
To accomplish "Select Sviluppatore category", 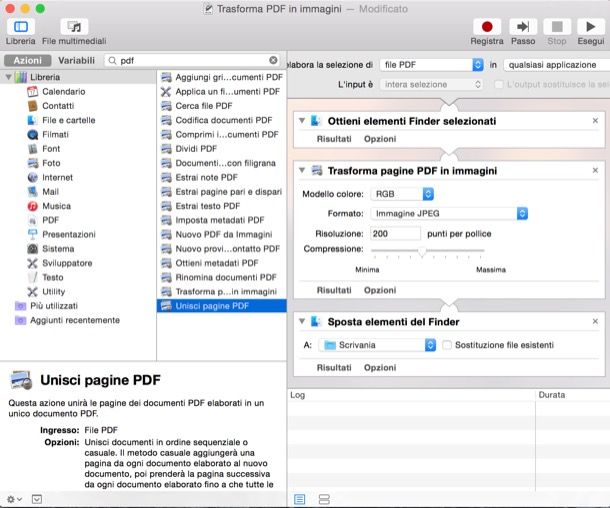I will pos(67,263).
